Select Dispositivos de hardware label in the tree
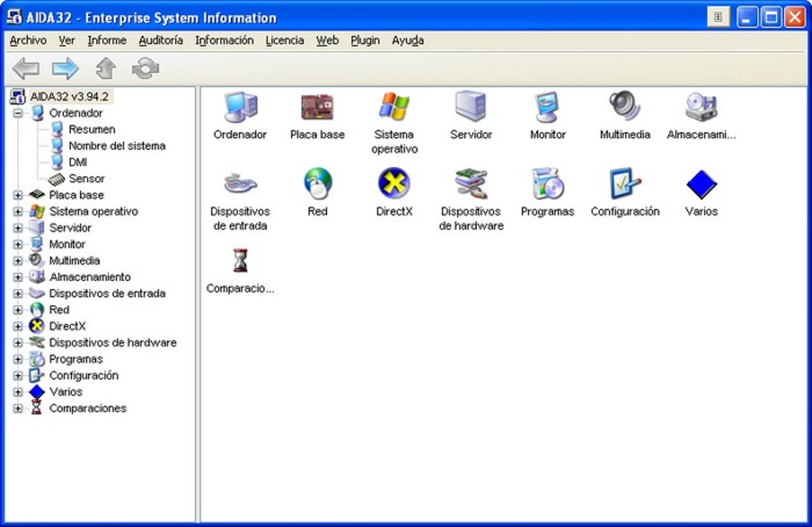The width and height of the screenshot is (812, 527). [112, 342]
